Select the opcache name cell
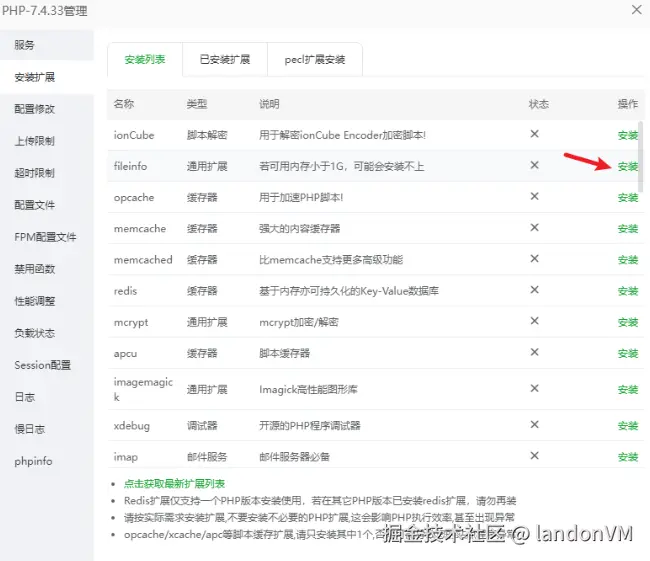The image size is (650, 561). click(134, 197)
